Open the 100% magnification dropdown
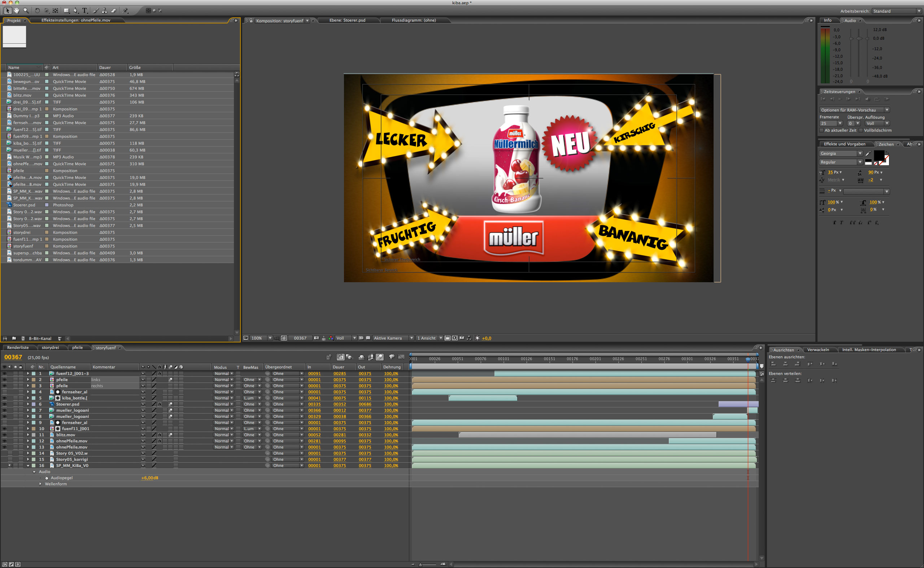Viewport: 924px width, 568px height. coord(261,338)
